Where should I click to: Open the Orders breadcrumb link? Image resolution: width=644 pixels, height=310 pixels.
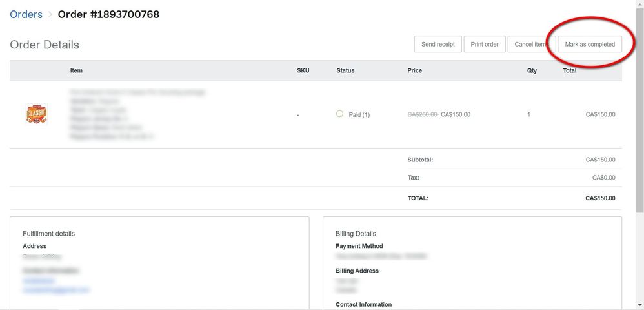(26, 14)
